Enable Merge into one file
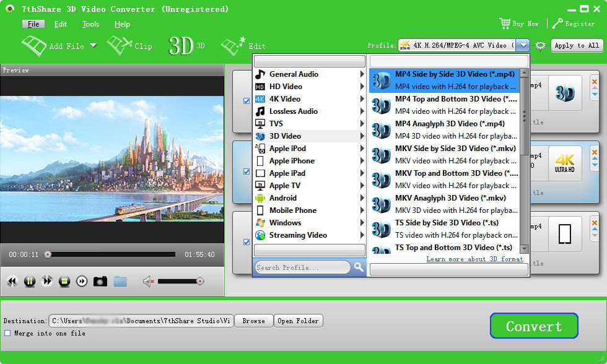 pyautogui.click(x=7, y=333)
